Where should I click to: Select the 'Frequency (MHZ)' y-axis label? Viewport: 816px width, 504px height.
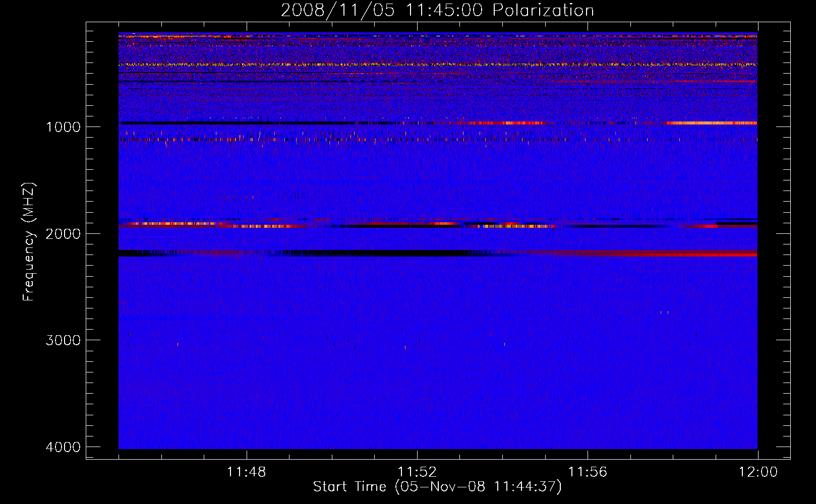29,242
